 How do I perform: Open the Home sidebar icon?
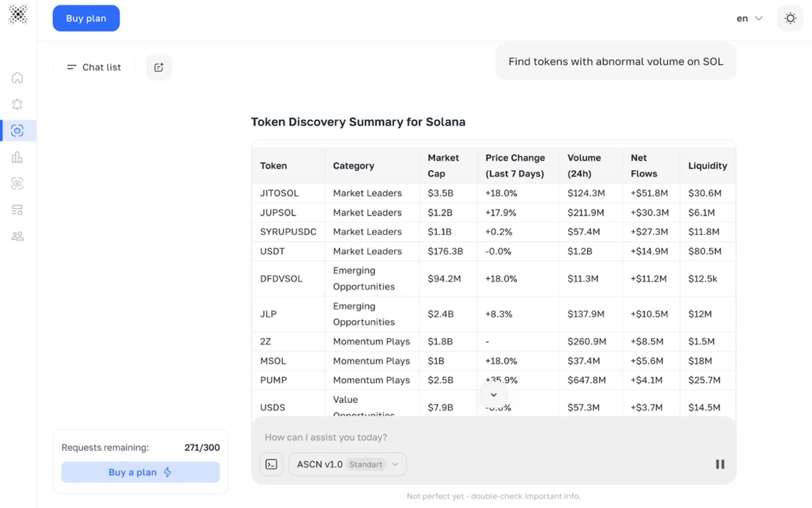pyautogui.click(x=17, y=78)
